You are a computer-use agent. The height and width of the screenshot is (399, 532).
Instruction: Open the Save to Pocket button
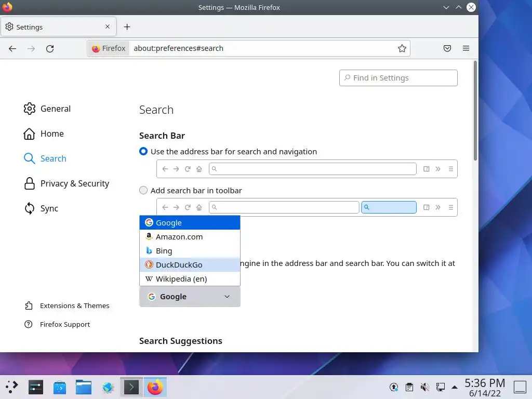click(447, 48)
